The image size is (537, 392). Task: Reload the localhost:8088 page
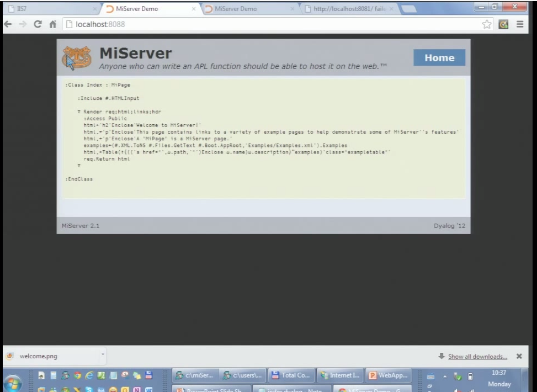tap(38, 24)
